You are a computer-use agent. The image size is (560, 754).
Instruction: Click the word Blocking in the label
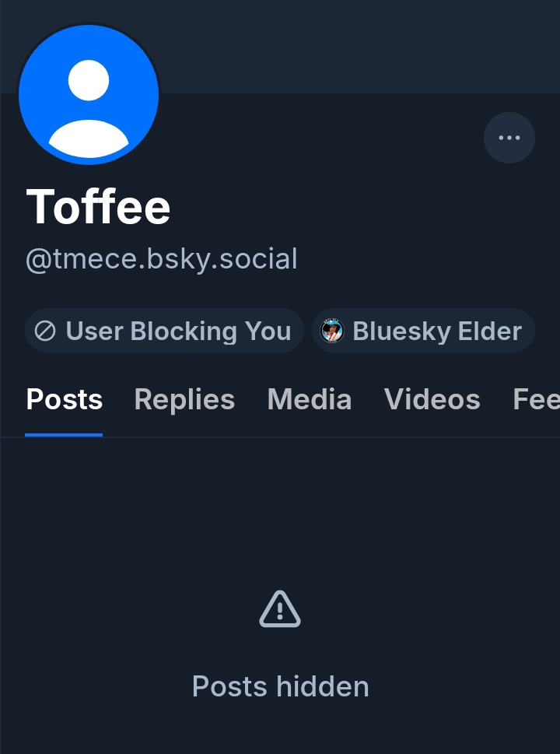pos(184,331)
